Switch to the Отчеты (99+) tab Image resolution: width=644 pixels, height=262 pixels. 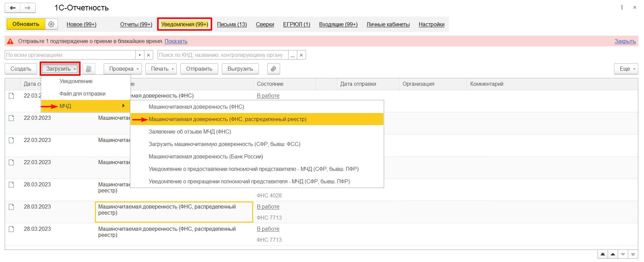click(136, 24)
